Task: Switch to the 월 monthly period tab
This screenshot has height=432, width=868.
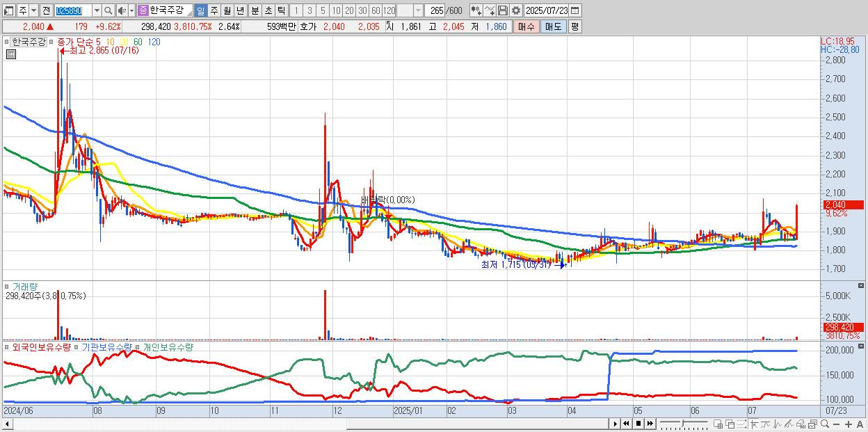Action: 227,10
